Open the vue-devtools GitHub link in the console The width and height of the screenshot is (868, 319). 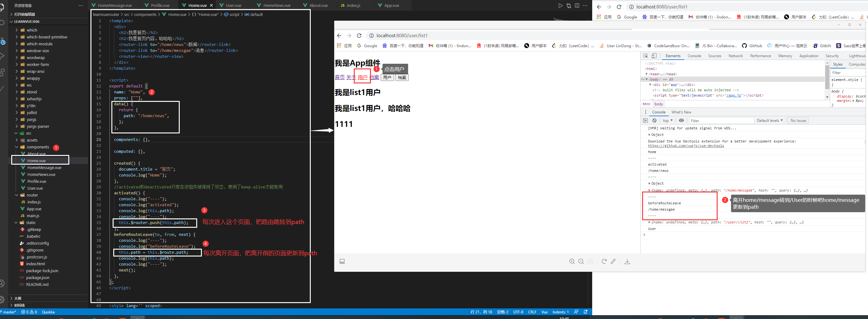[x=686, y=146]
